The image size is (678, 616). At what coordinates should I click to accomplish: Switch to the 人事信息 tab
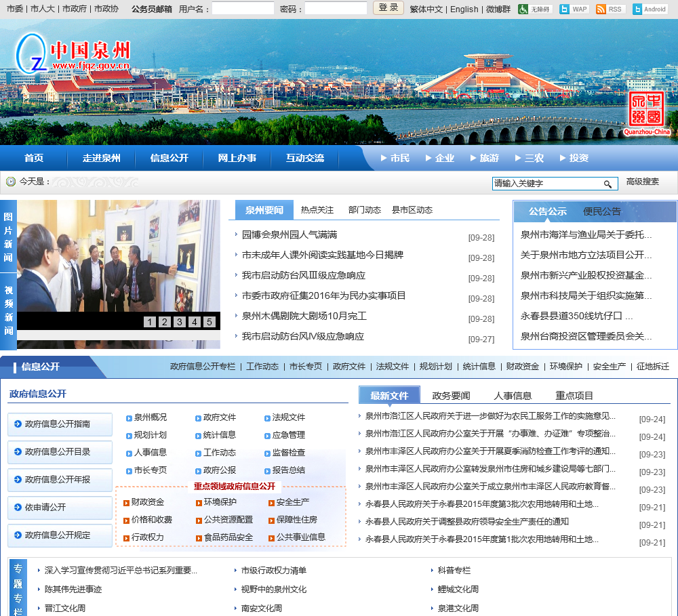pos(513,396)
